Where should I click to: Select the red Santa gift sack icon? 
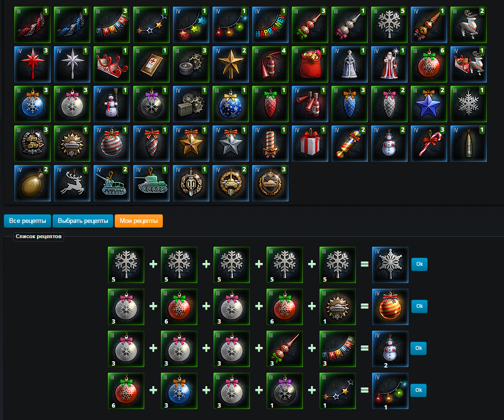(310, 64)
